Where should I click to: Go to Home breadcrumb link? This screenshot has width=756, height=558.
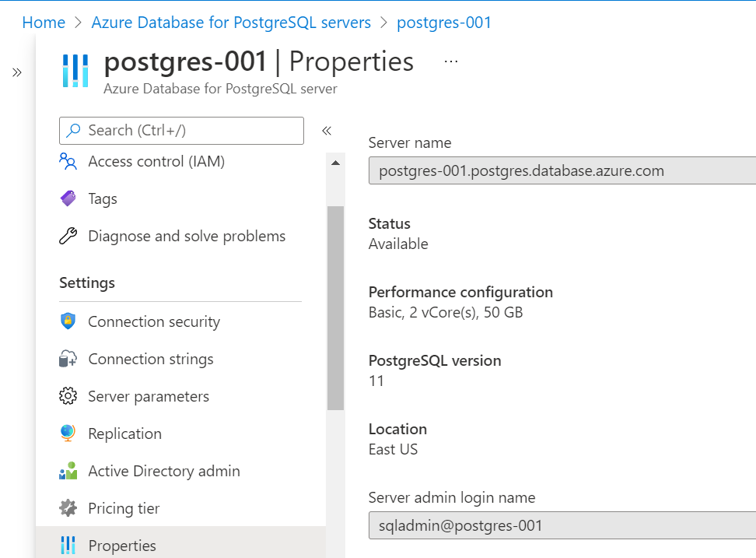click(44, 23)
